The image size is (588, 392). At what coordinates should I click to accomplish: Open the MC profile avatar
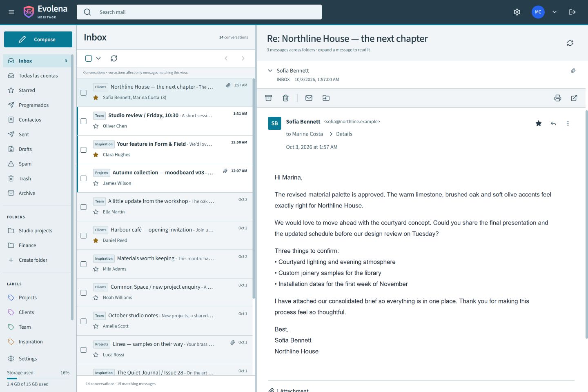point(538,12)
